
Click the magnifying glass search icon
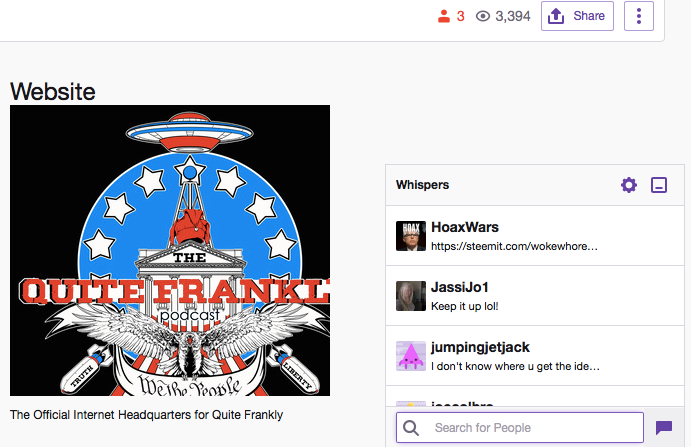(x=411, y=428)
